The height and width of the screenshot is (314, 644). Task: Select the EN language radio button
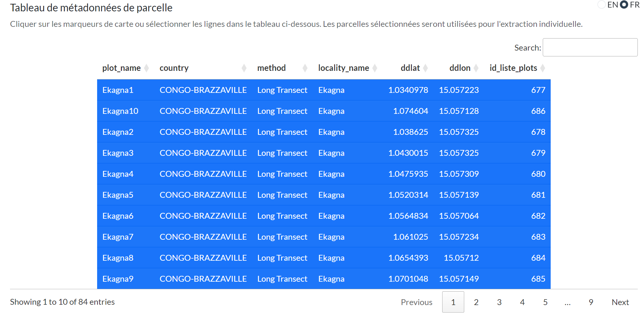pos(602,5)
